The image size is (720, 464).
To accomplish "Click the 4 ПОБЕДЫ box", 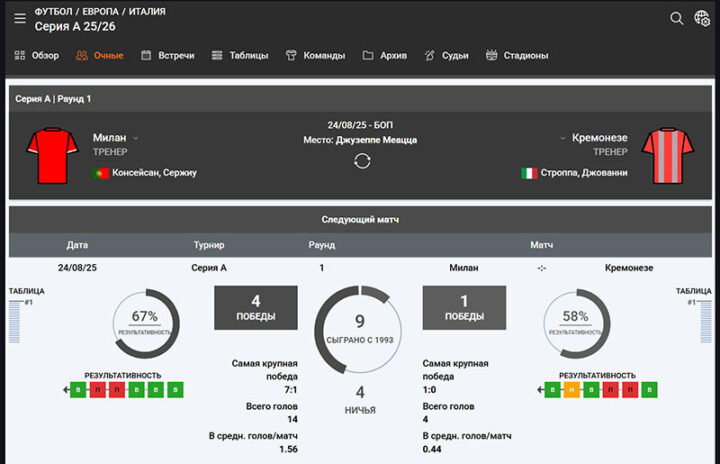I will click(x=256, y=308).
